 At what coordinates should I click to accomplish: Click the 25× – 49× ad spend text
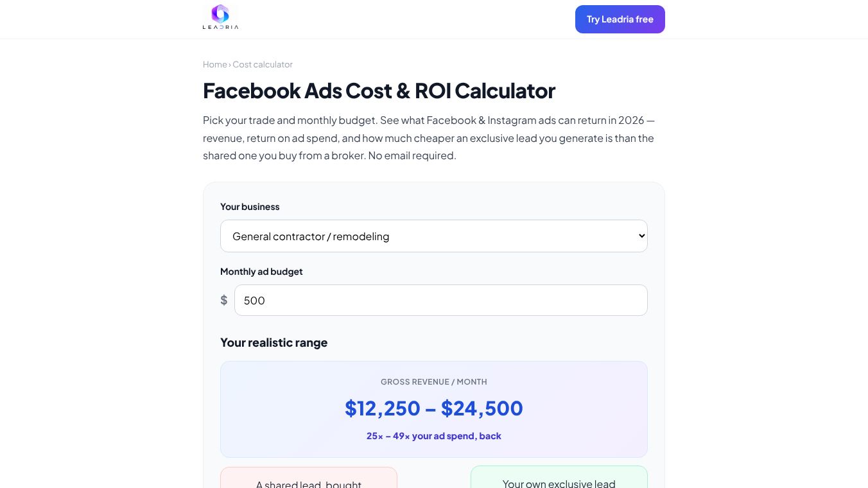pos(434,436)
